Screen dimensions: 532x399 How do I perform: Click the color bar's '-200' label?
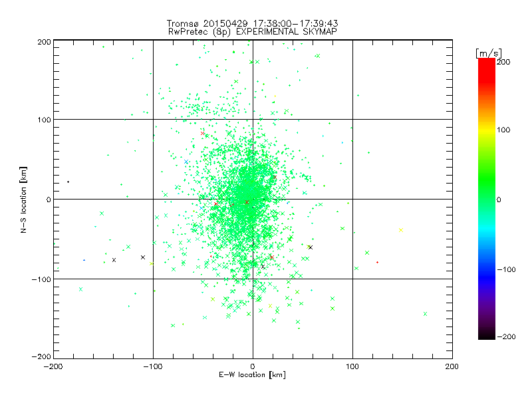coord(506,336)
